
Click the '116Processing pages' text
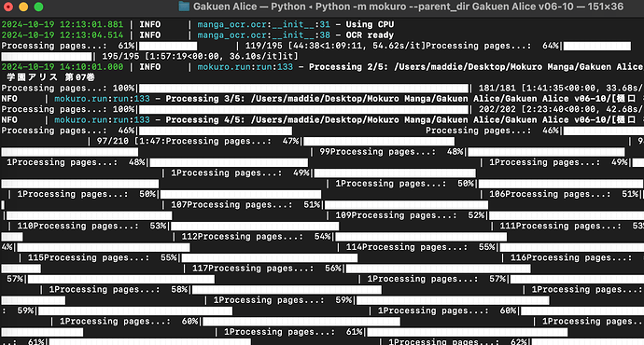tap(571, 258)
